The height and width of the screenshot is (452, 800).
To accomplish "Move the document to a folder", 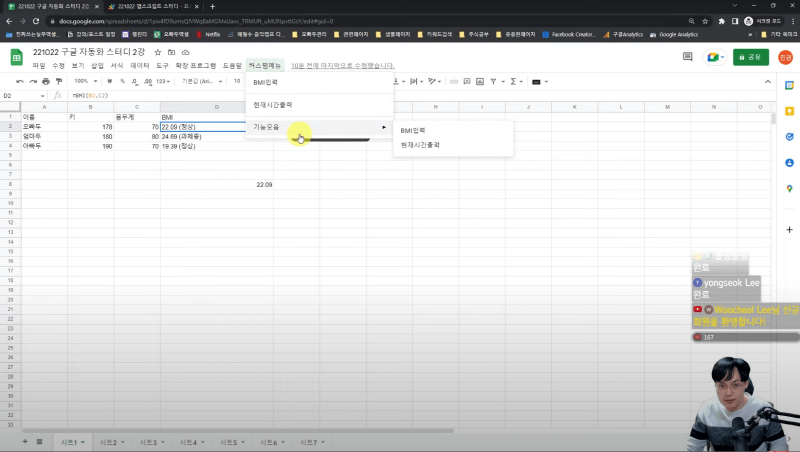I will pos(171,53).
